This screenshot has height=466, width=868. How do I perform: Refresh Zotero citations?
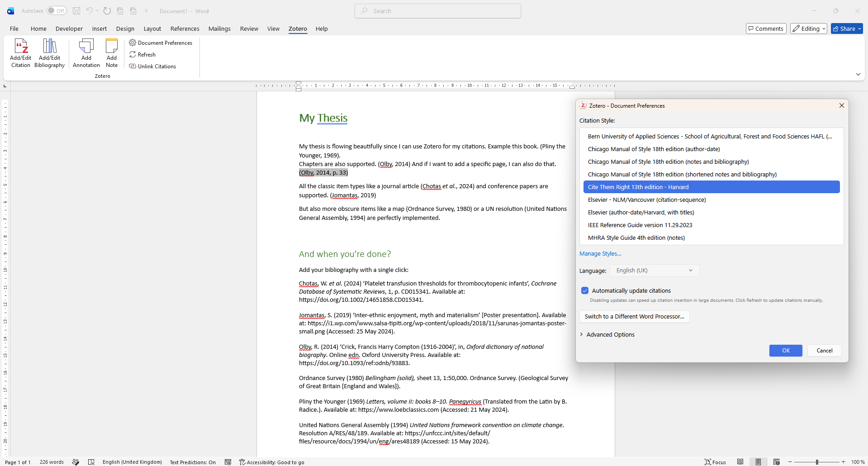[x=142, y=55]
